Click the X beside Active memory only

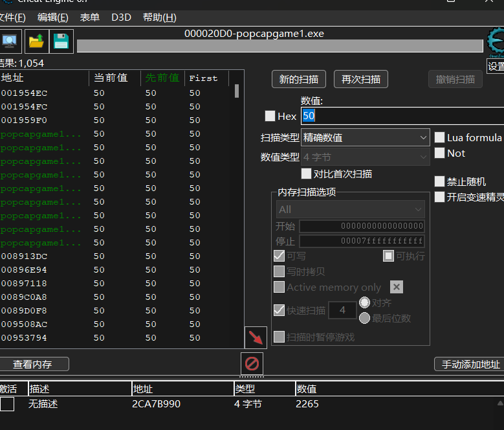[397, 287]
